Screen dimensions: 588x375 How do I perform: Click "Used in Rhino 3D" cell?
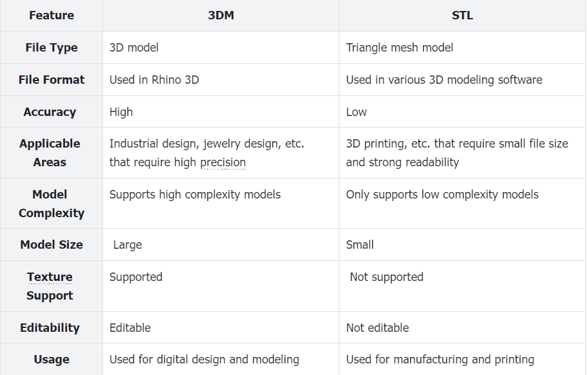(x=221, y=80)
